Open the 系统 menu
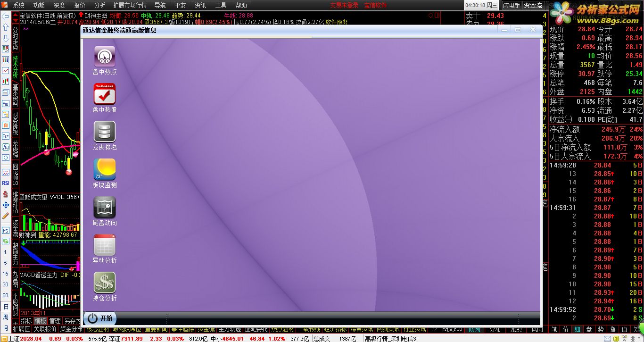The height and width of the screenshot is (342, 644). pyautogui.click(x=19, y=5)
